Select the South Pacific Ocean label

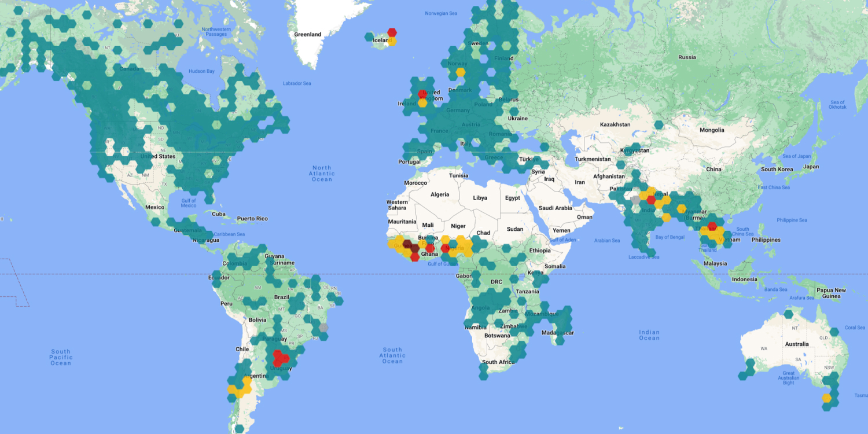[60, 357]
